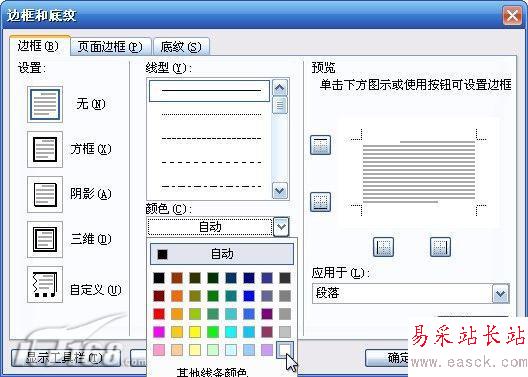The width and height of the screenshot is (528, 377).
Task: Select the lime green swatch in the third row
Action: click(195, 314)
